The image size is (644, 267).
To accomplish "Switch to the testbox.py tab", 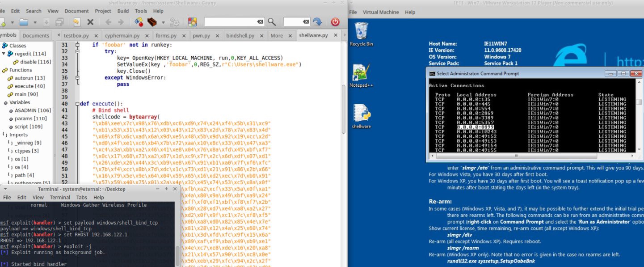I will [76, 35].
